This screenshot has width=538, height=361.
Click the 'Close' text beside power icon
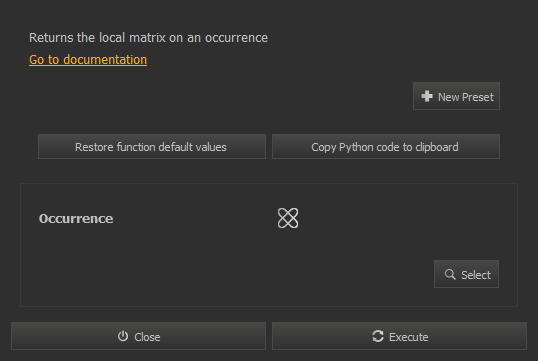[147, 337]
